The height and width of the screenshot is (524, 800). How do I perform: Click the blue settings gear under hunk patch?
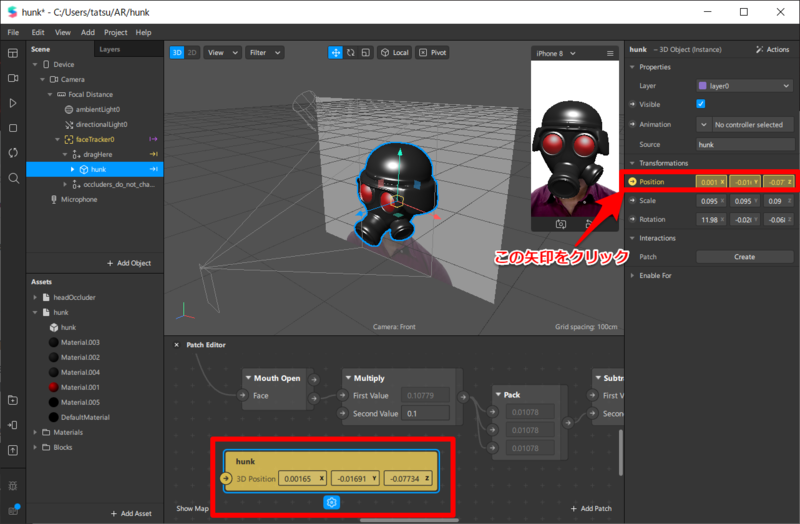click(x=332, y=503)
